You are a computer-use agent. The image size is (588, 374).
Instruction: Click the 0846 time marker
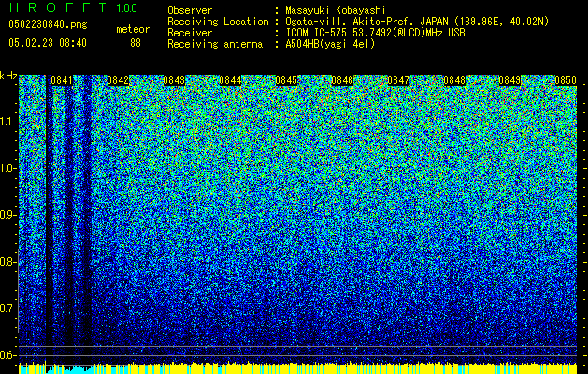click(x=342, y=80)
